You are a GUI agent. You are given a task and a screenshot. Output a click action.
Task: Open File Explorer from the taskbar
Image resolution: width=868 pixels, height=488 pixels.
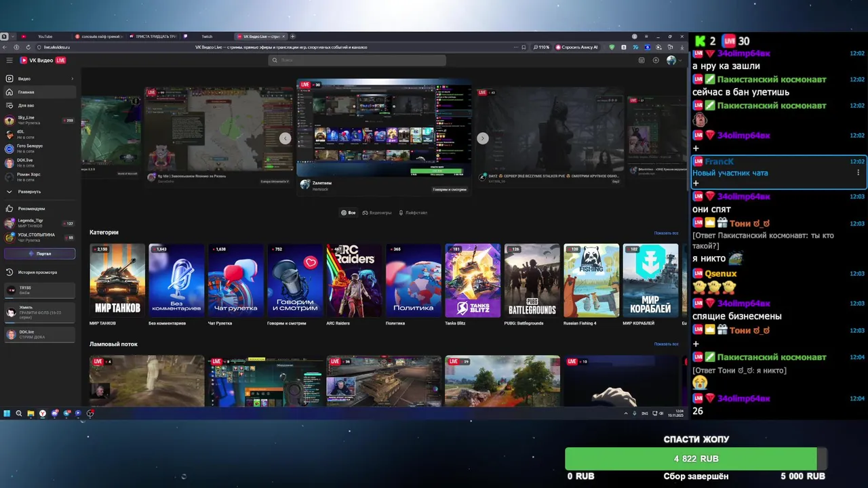31,413
